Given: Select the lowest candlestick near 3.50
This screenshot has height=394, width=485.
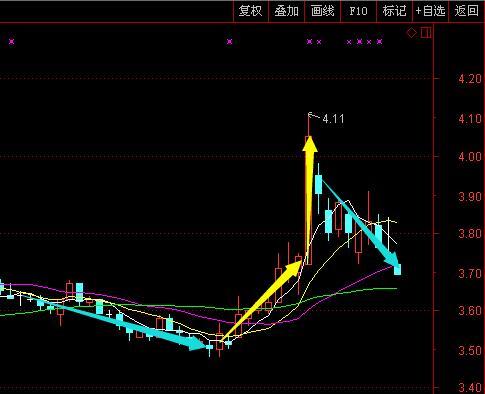Looking at the screenshot, I should coord(209,347).
